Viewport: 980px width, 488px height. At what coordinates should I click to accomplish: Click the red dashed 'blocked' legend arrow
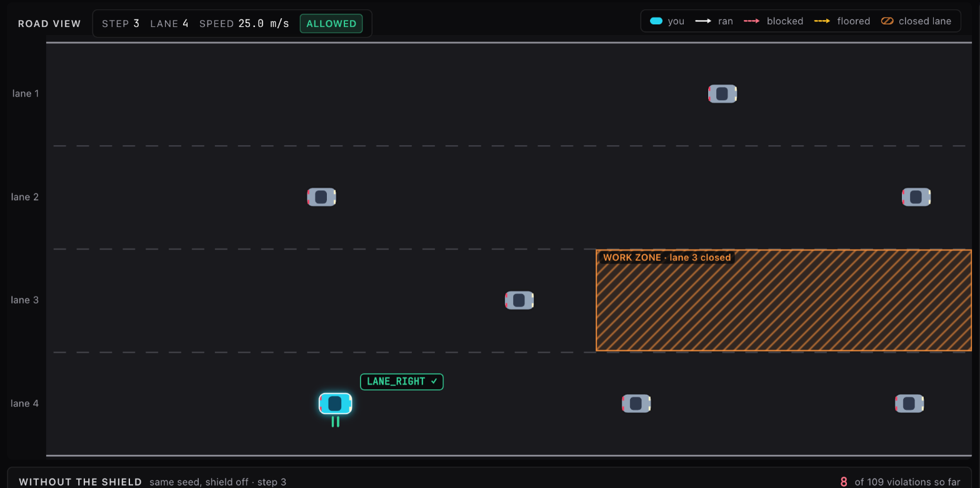pos(751,21)
